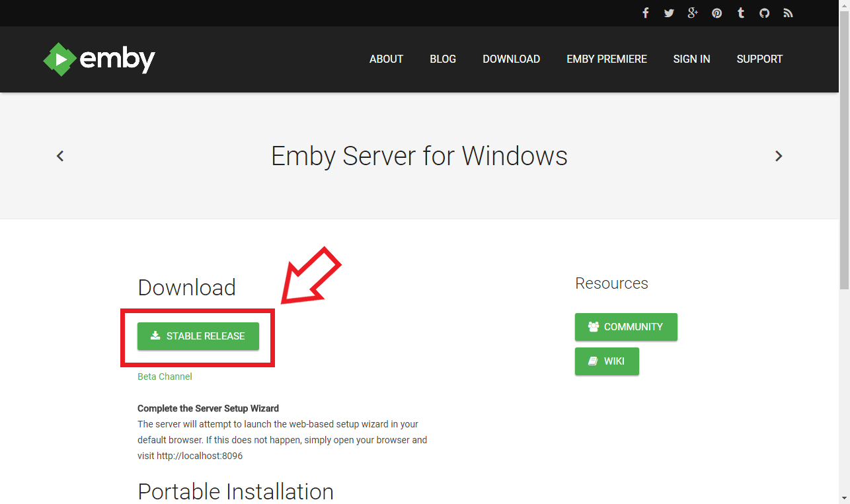Open the Beta Channel link

[165, 377]
